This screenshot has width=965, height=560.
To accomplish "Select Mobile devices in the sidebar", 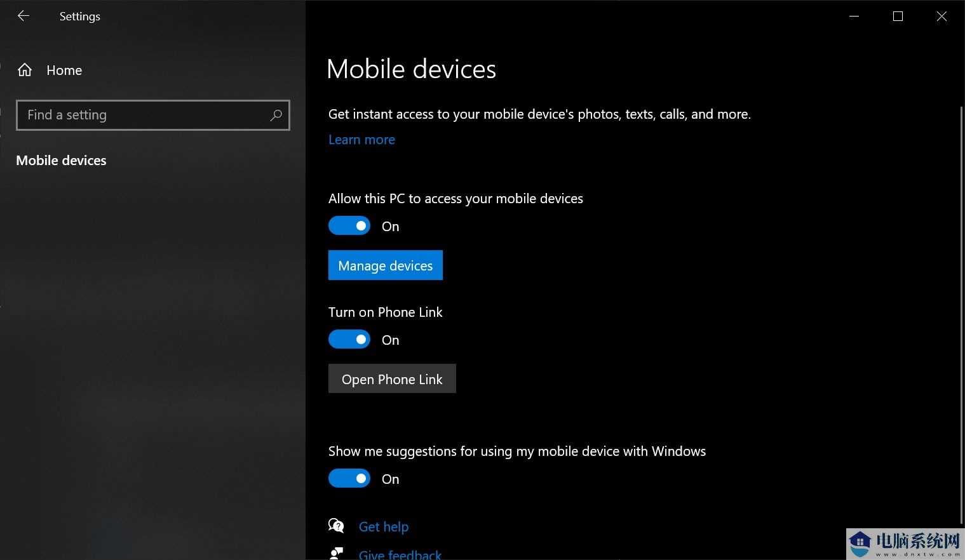I will [x=61, y=160].
